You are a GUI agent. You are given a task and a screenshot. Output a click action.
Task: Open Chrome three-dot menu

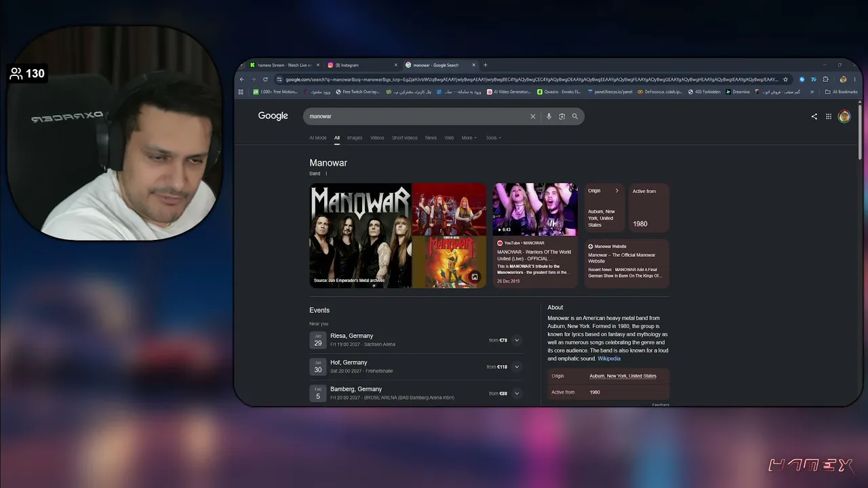tap(855, 79)
